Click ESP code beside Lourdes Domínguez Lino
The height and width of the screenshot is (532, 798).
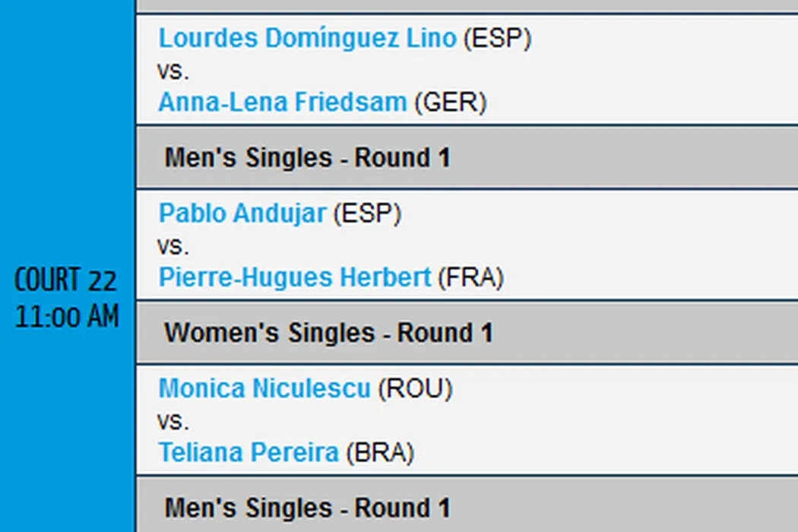click(x=498, y=38)
